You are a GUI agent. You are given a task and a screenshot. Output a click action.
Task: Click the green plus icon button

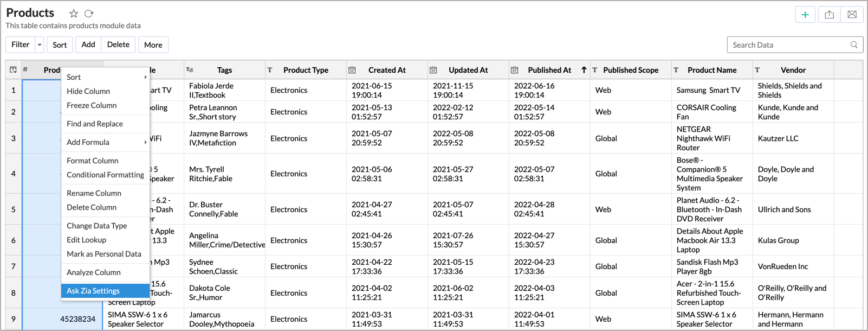point(805,15)
